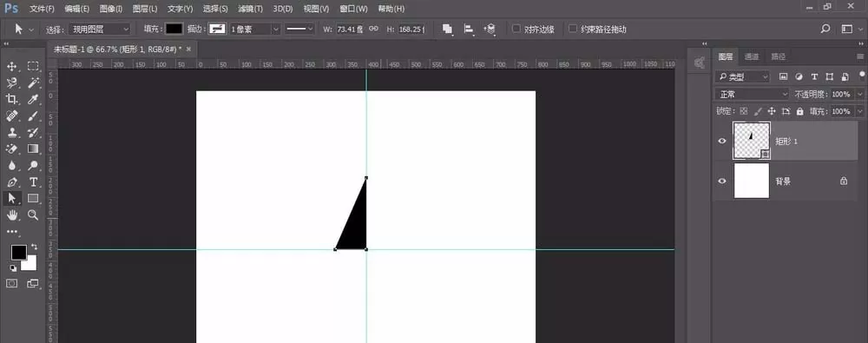This screenshot has height=343, width=868.
Task: Open the 正常 blend mode dropdown
Action: click(752, 94)
